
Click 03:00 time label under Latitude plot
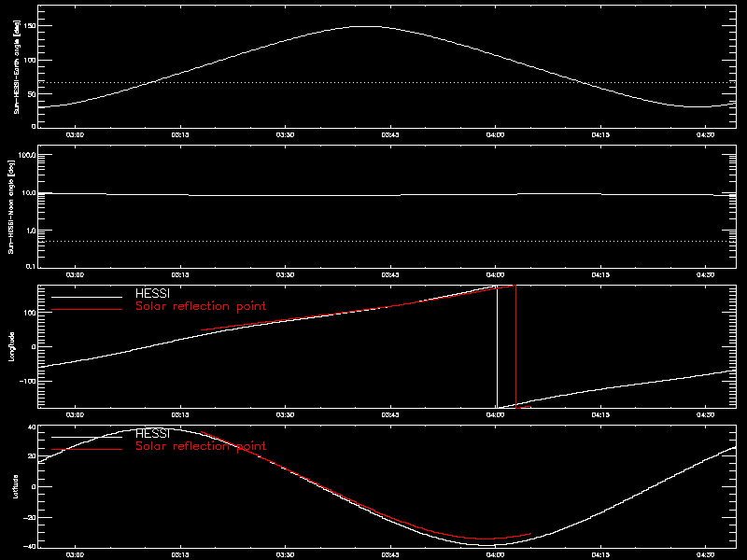[x=75, y=554]
